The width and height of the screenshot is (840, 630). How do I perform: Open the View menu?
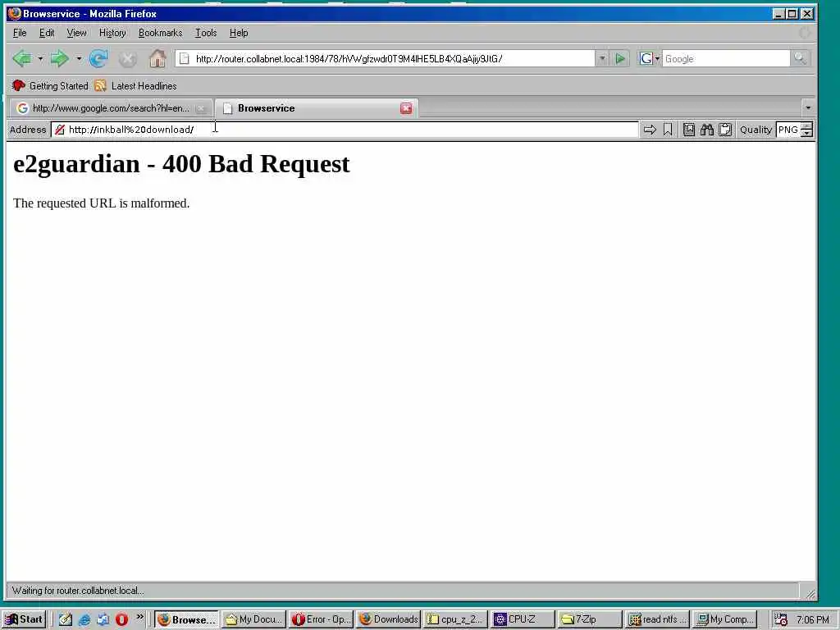[x=76, y=33]
